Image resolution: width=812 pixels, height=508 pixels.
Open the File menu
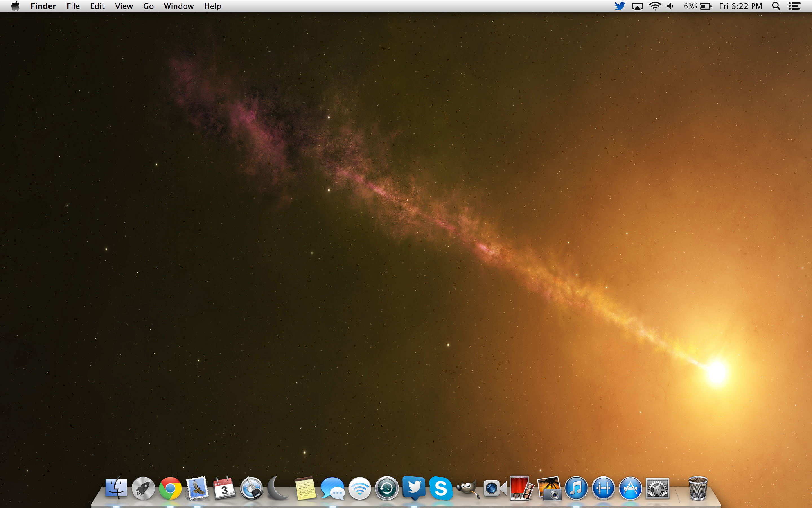click(73, 6)
